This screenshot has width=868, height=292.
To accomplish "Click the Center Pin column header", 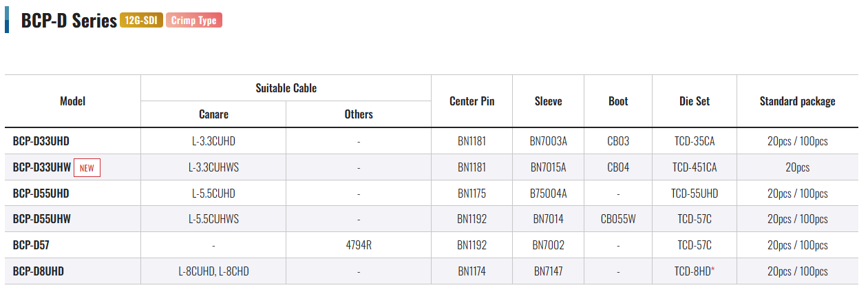I will (472, 101).
